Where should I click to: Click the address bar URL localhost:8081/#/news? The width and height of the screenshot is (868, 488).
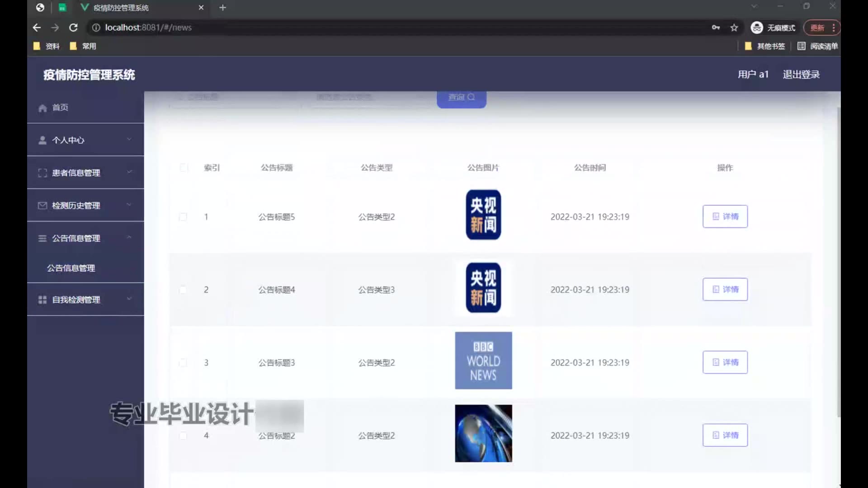tap(148, 28)
